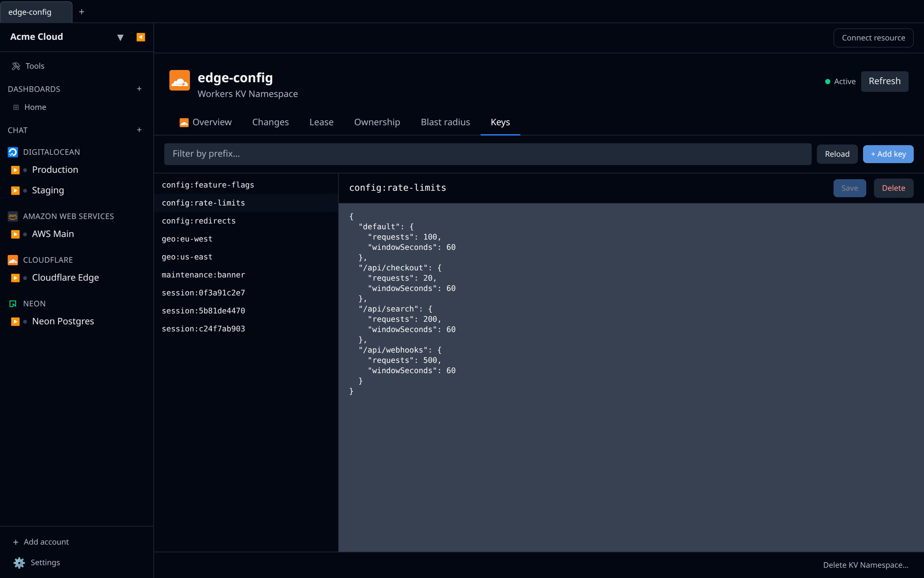Switch to the Blast radius tab

445,122
